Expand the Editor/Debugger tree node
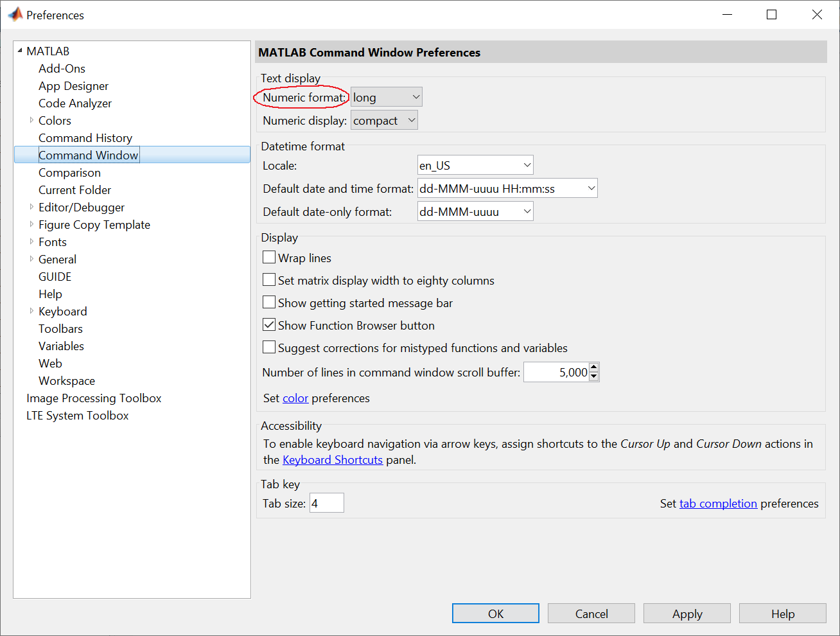This screenshot has height=636, width=840. pyautogui.click(x=31, y=207)
